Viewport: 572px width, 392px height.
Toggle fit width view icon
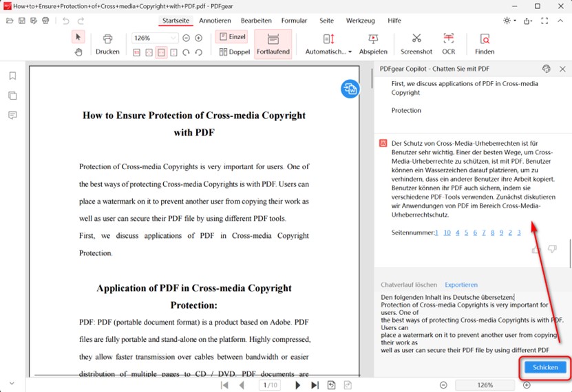tap(161, 52)
